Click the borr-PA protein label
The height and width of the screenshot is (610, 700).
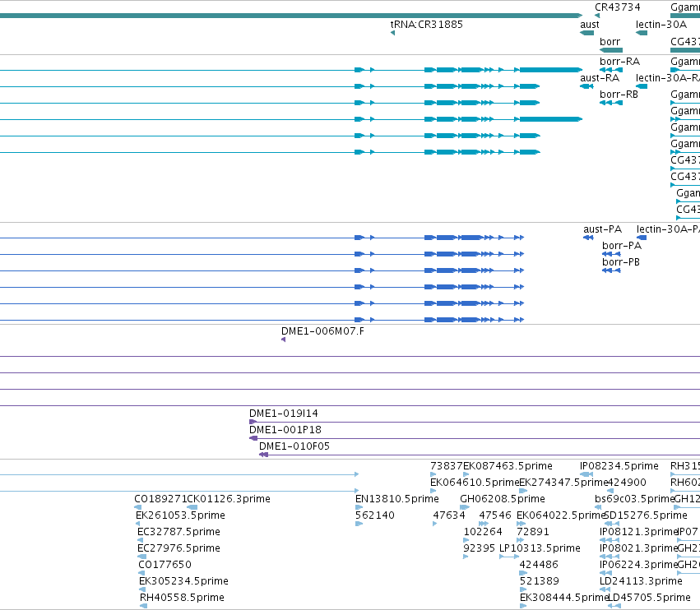click(622, 246)
